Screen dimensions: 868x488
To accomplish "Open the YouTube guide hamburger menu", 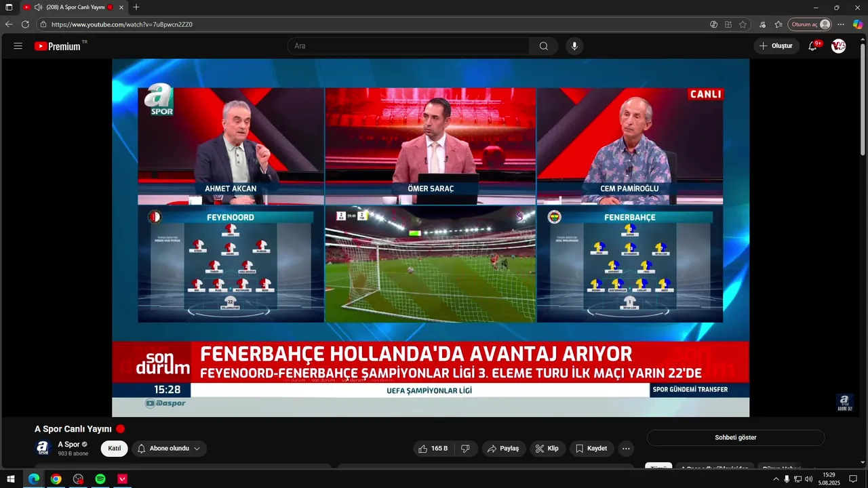I will pyautogui.click(x=18, y=46).
